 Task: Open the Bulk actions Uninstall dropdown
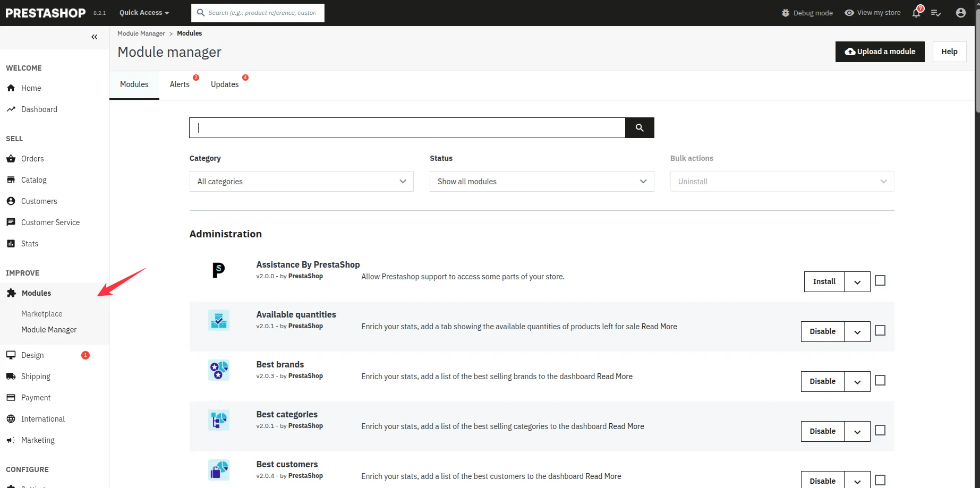[x=781, y=181]
